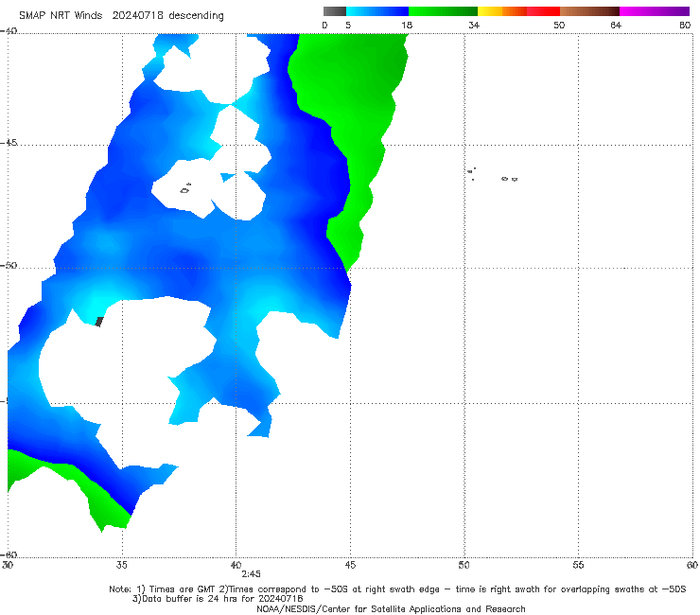Viewport: 700px width, 615px height.
Task: Select the date 20240718 in the title
Action: coord(137,16)
